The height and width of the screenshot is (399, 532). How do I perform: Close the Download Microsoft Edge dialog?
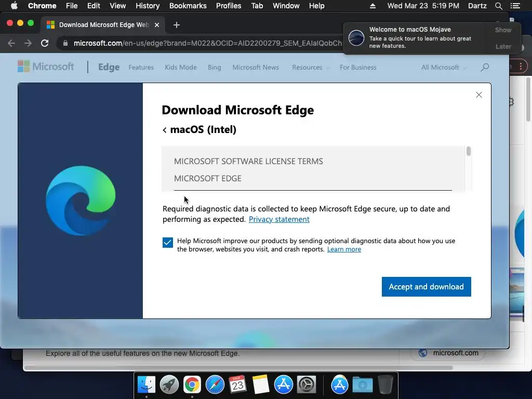click(x=478, y=95)
